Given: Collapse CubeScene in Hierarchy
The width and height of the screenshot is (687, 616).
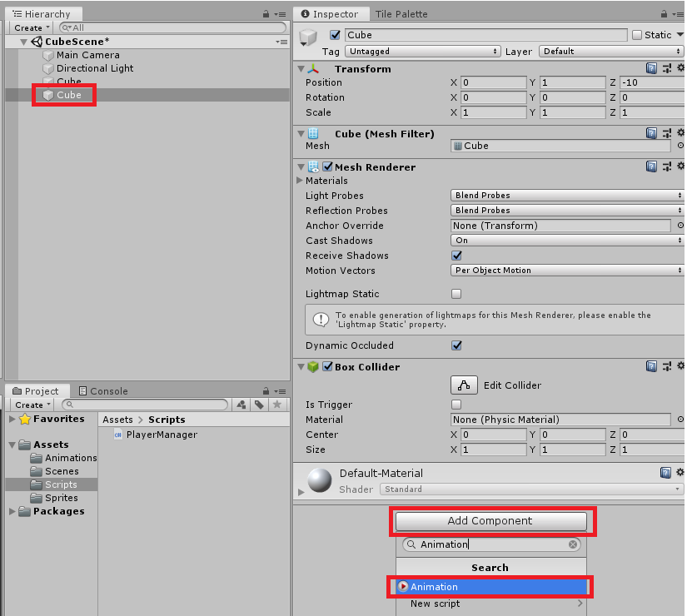Looking at the screenshot, I should (x=23, y=42).
